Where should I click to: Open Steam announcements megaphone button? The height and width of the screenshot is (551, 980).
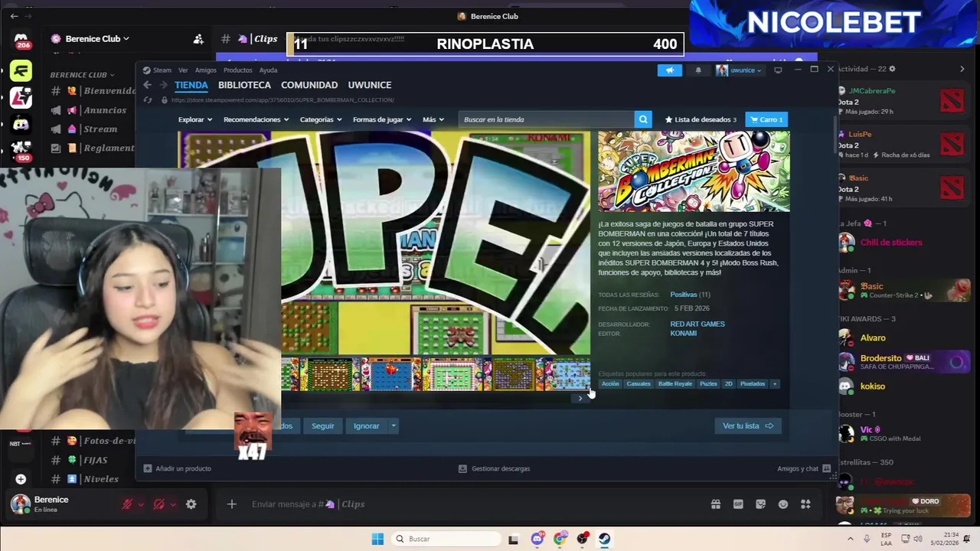pyautogui.click(x=669, y=70)
